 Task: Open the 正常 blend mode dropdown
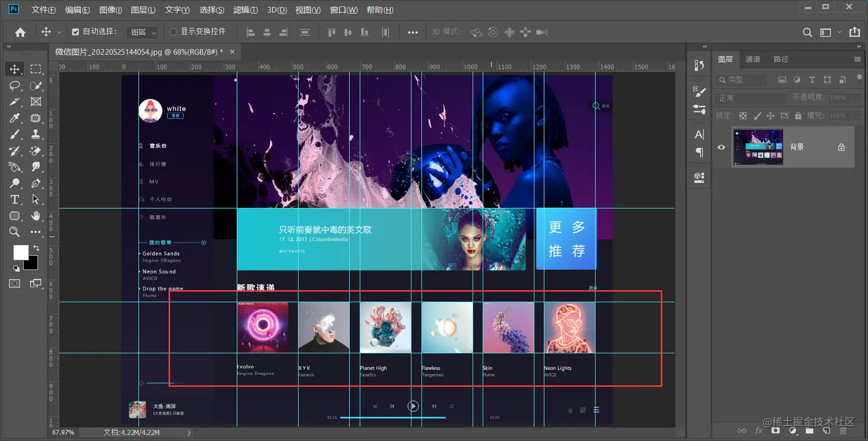(751, 98)
